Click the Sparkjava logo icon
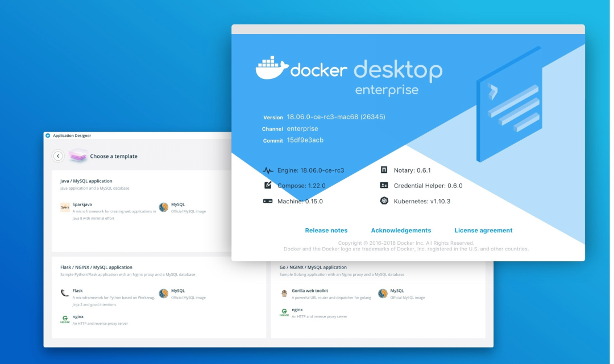Image resolution: width=614 pixels, height=364 pixels. click(65, 207)
